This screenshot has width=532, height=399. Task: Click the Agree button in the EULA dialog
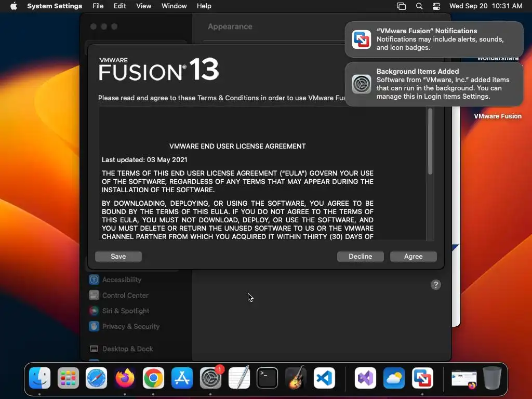413,257
